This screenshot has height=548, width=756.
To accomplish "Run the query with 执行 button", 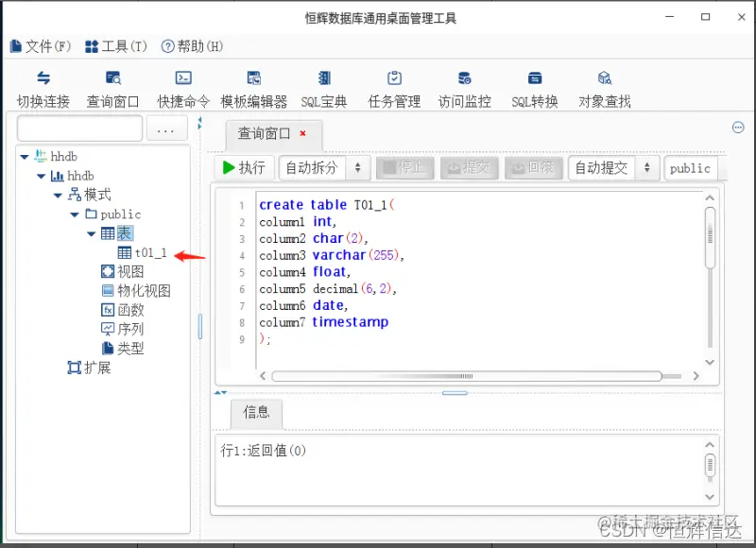I will pyautogui.click(x=244, y=167).
